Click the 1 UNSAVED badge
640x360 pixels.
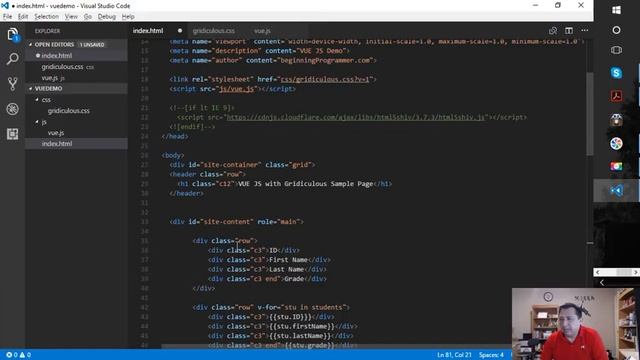92,44
